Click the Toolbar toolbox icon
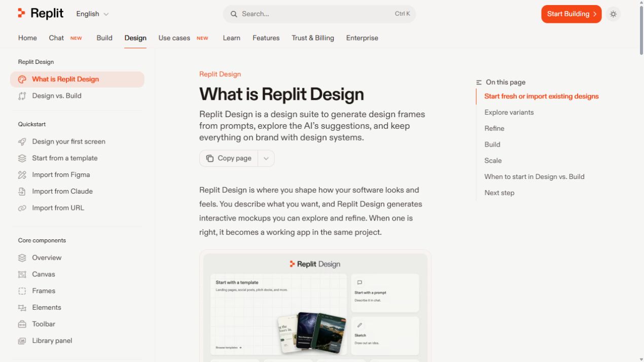644x362 pixels. click(x=22, y=324)
